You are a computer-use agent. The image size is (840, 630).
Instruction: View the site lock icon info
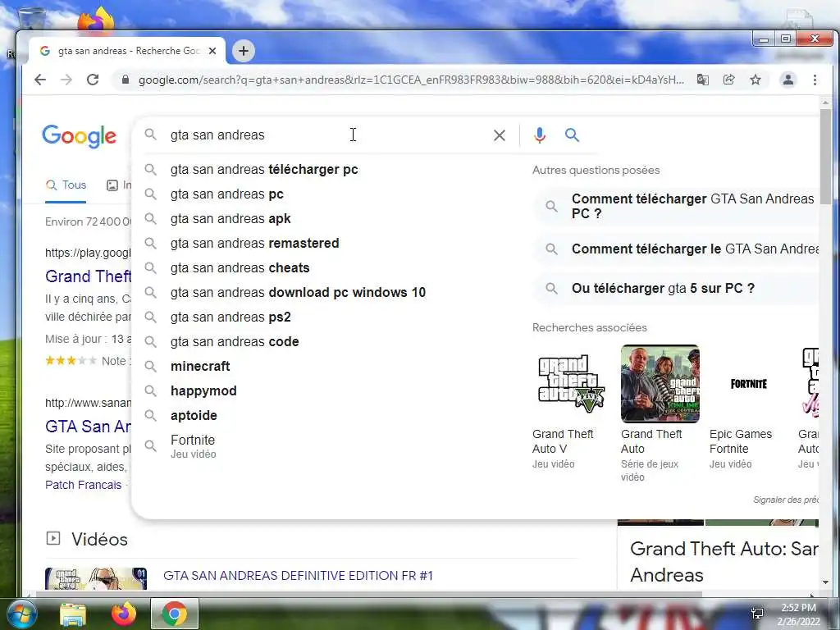pos(126,80)
